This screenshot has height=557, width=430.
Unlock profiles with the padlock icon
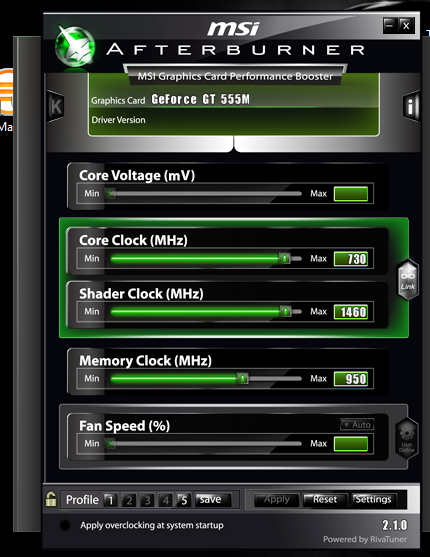51,499
